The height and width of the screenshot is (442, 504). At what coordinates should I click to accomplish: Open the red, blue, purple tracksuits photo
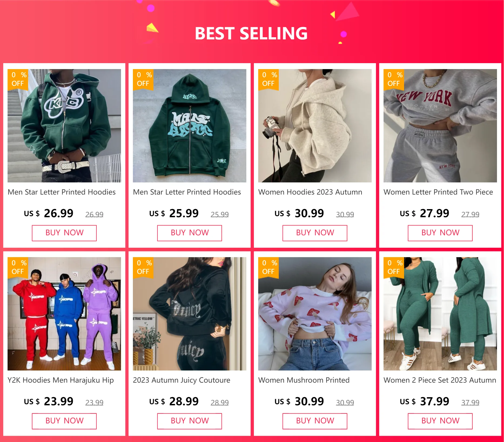coord(64,314)
